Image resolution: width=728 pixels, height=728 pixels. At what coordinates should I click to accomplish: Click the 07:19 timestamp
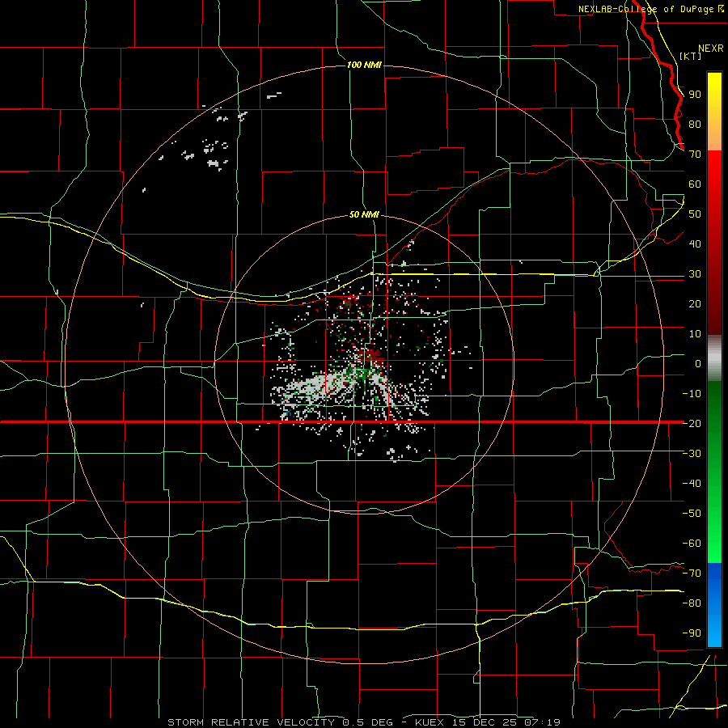542,722
